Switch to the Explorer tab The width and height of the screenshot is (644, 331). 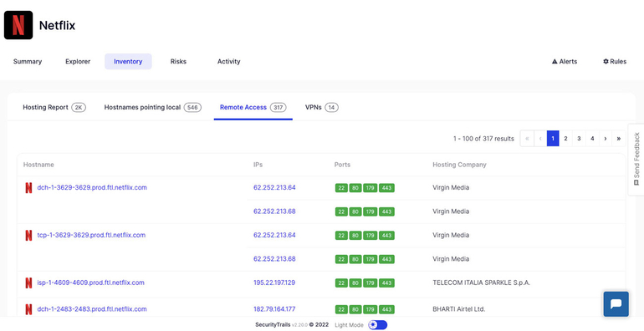[x=78, y=62]
